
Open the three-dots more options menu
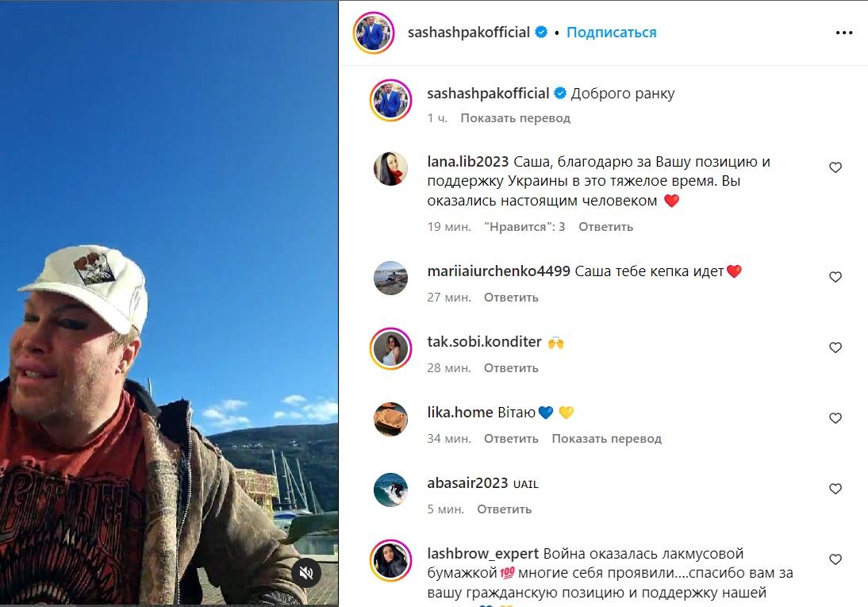(x=844, y=33)
